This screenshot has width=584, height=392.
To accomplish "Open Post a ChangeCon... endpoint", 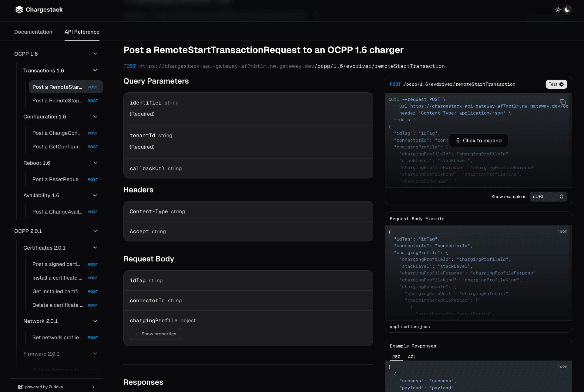I will [66, 133].
